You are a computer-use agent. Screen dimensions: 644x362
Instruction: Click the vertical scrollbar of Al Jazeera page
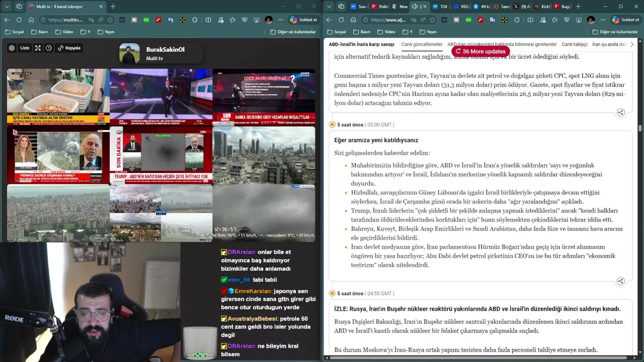coord(640,127)
